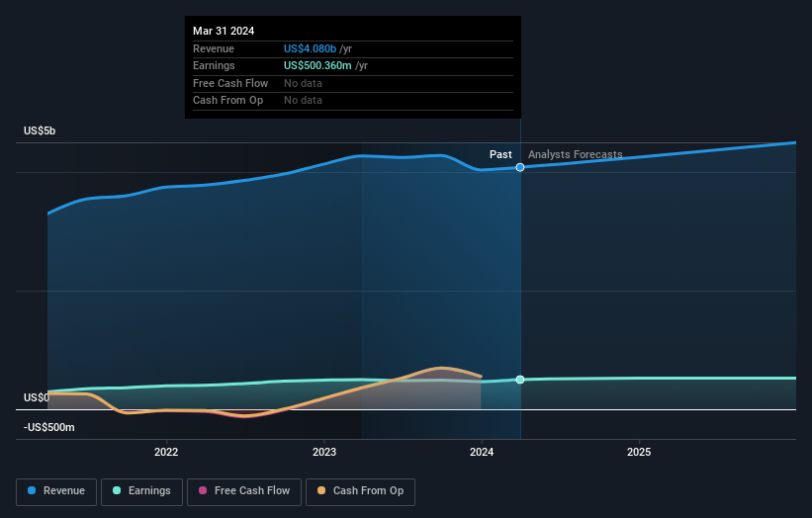
Task: Click the revenue data point at Mar 2024
Action: click(x=520, y=167)
